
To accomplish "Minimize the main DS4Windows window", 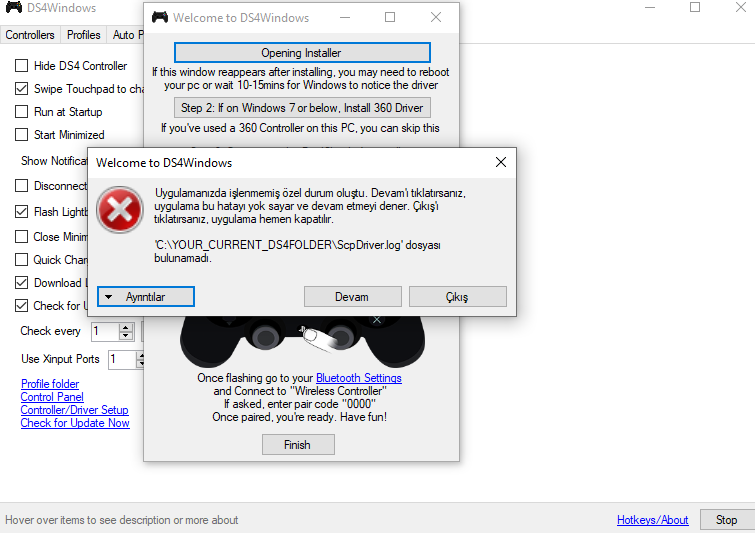I will click(x=650, y=7).
